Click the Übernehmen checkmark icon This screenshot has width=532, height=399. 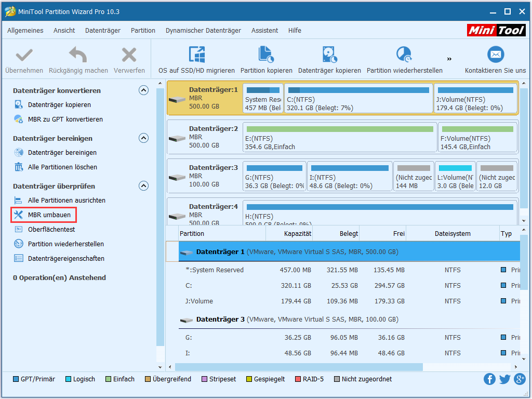click(24, 55)
